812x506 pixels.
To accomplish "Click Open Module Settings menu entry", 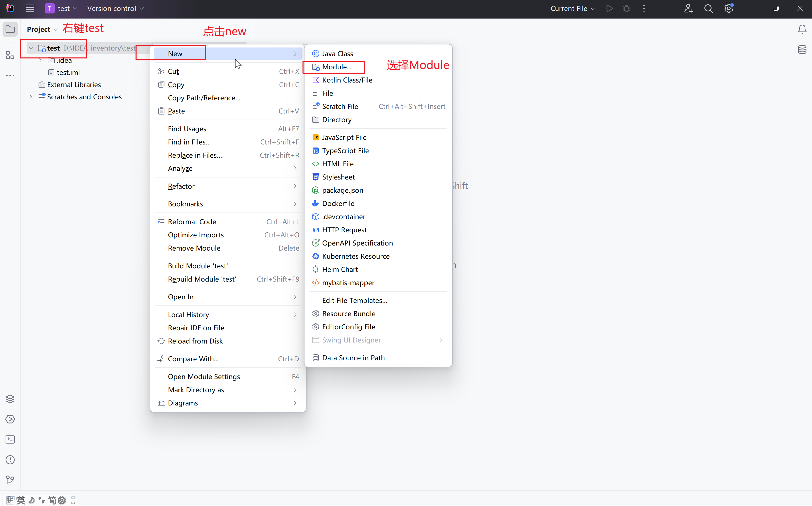I will [204, 377].
